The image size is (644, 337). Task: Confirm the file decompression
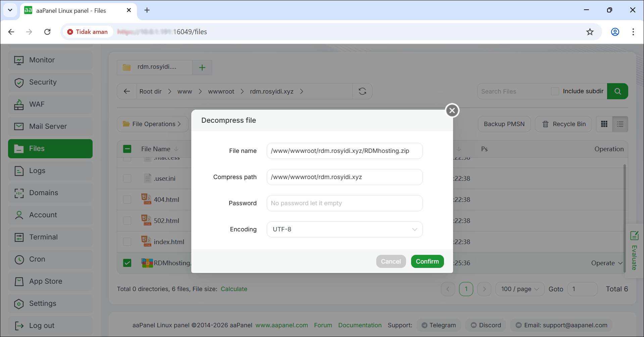(x=427, y=262)
